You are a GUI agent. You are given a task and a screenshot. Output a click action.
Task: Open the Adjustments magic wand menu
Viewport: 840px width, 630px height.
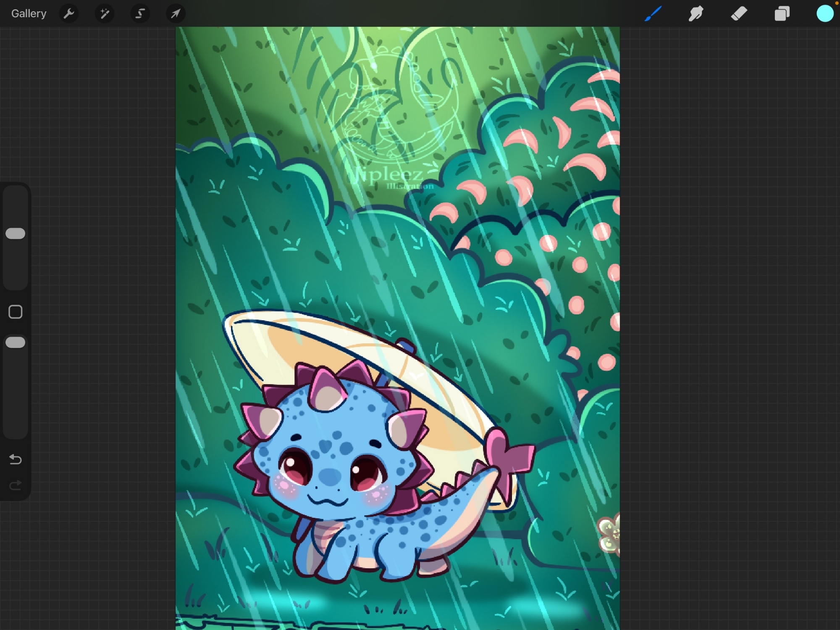click(x=105, y=14)
